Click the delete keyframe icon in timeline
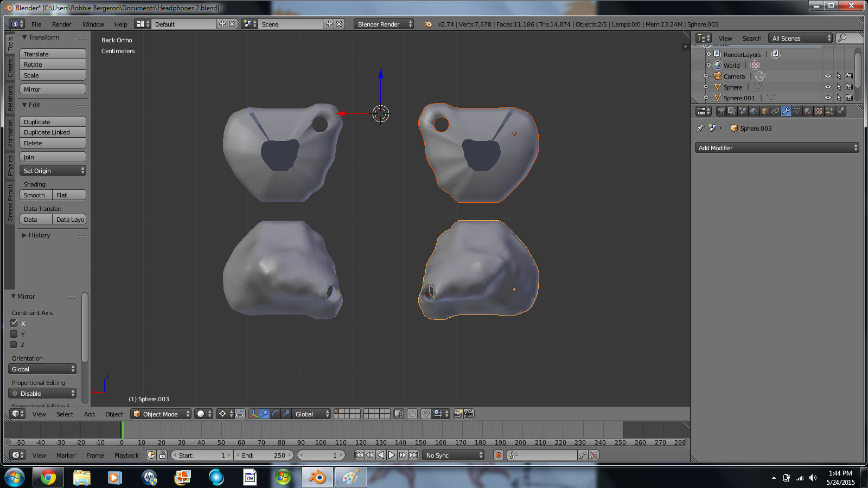The height and width of the screenshot is (488, 868). (x=593, y=455)
